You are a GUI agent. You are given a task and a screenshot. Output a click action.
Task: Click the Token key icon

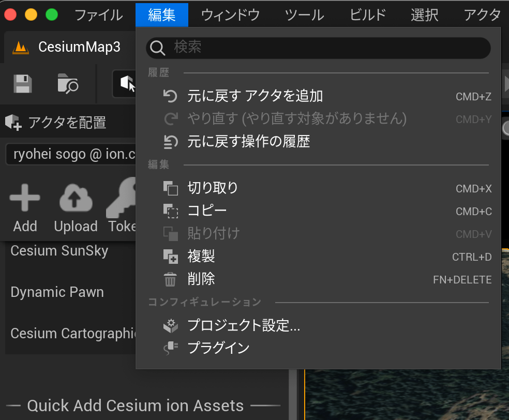(x=122, y=198)
